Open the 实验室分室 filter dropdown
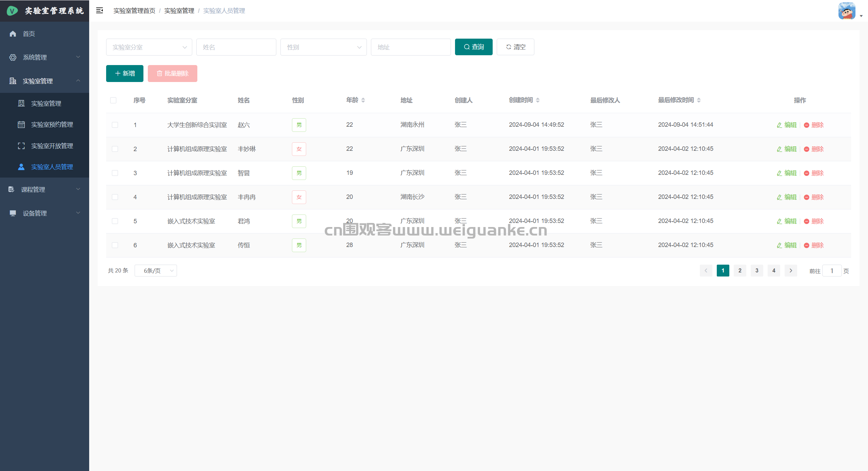 click(149, 47)
